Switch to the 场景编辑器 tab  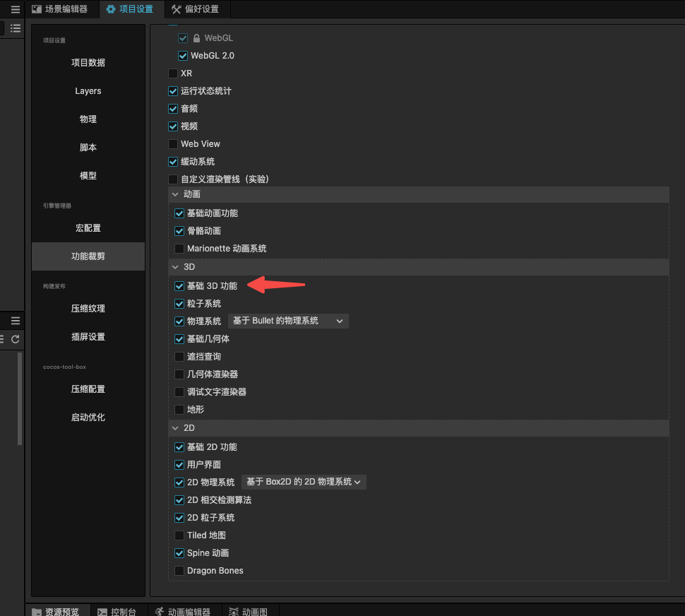[62, 9]
